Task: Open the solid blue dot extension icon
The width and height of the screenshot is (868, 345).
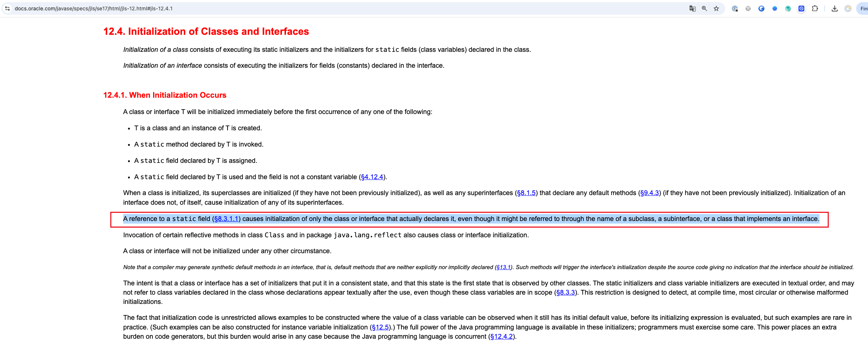Action: 775,9
